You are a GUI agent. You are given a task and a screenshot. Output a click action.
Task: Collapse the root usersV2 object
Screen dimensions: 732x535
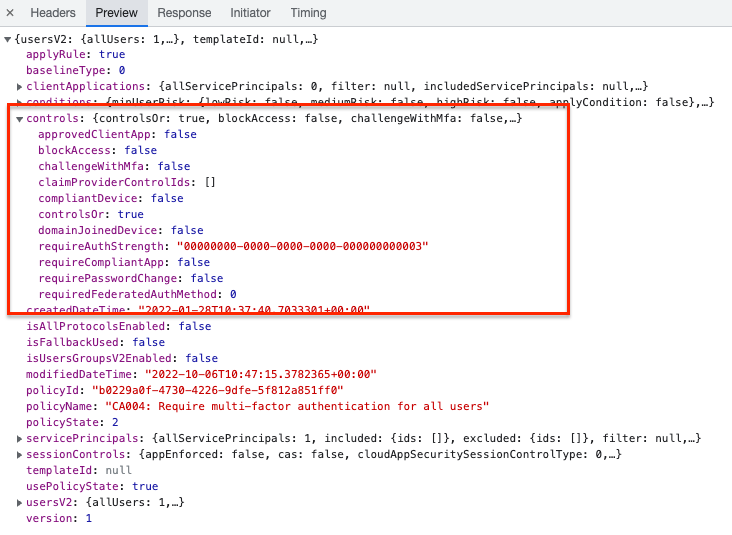point(9,38)
